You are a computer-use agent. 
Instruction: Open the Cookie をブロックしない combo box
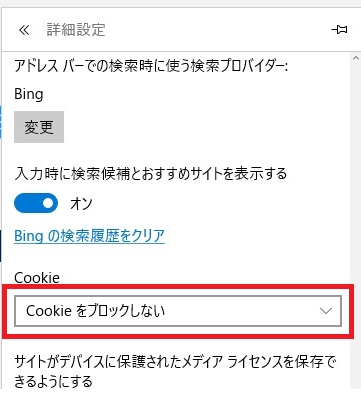(178, 311)
